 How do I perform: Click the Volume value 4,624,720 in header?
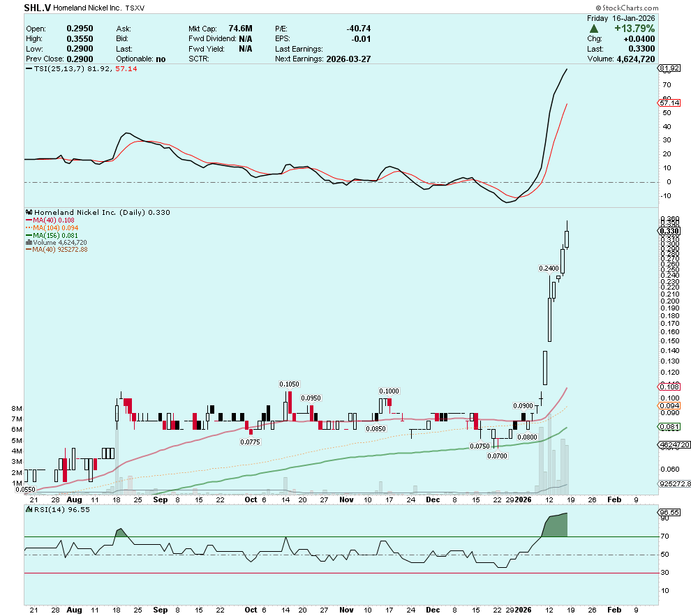pyautogui.click(x=635, y=59)
